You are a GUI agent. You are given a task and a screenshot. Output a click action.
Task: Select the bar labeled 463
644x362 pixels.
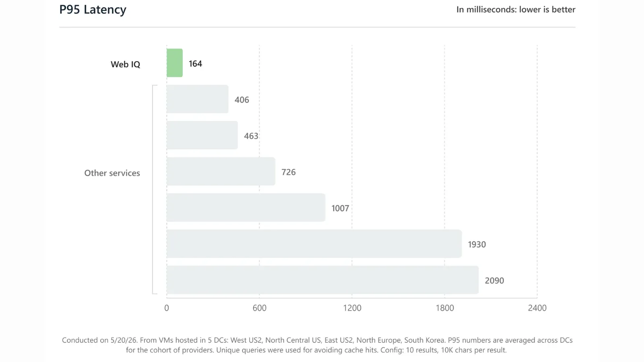202,135
